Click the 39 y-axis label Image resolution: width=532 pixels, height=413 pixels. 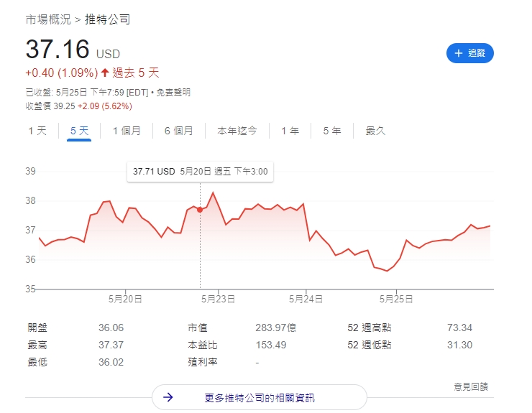point(30,171)
